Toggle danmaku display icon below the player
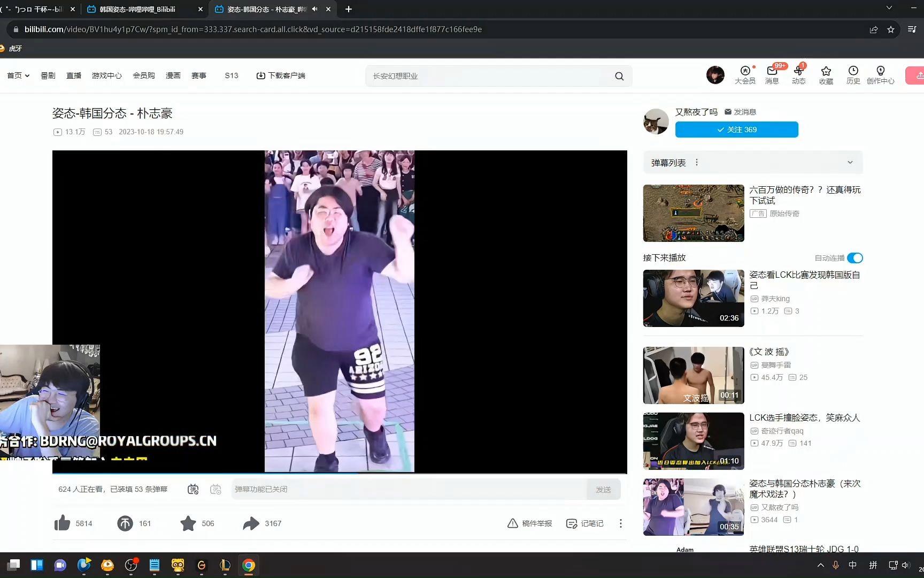 coord(193,489)
